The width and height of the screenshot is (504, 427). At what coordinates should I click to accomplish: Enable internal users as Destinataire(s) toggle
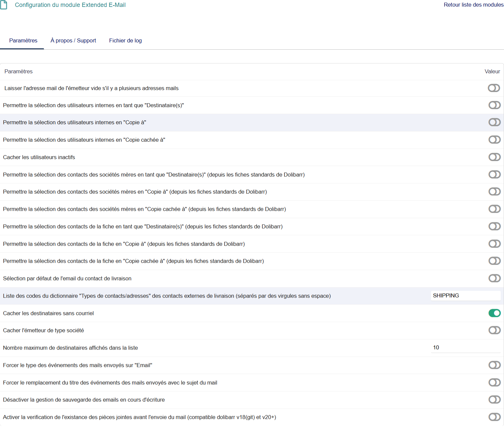coord(494,105)
